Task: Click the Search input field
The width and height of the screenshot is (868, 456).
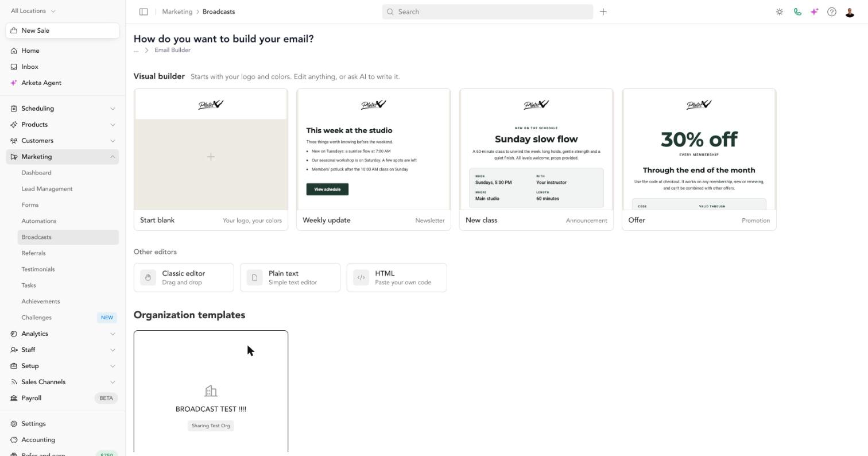Action: [x=487, y=11]
